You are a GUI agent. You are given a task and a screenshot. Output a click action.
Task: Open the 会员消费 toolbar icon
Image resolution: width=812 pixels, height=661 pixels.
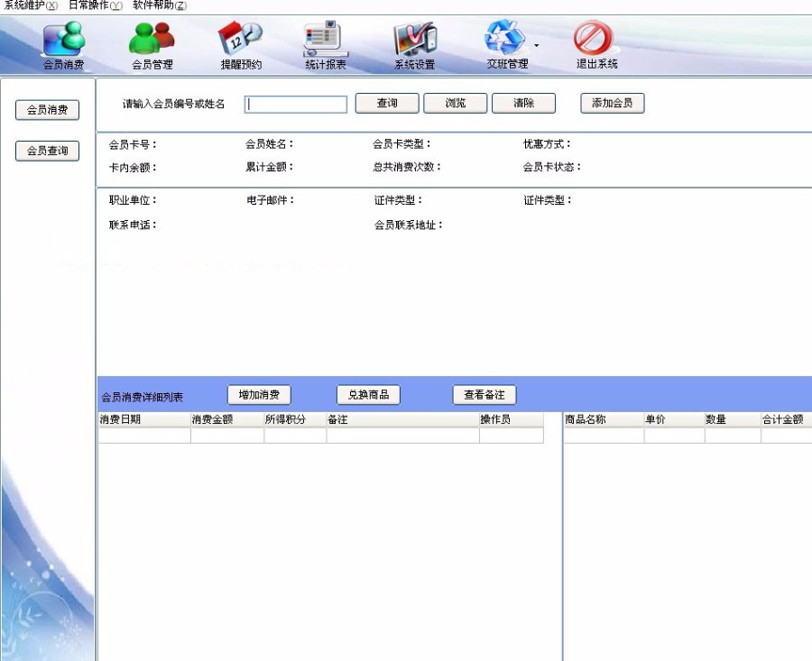(x=64, y=45)
